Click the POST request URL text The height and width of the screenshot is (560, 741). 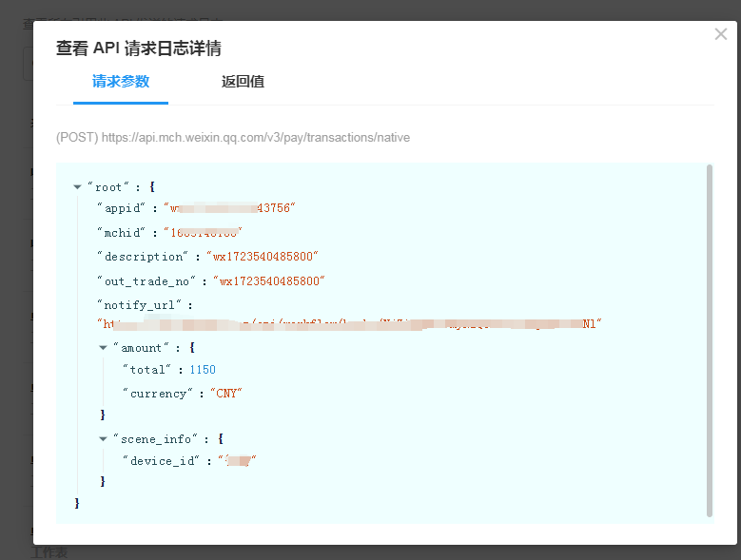(233, 138)
